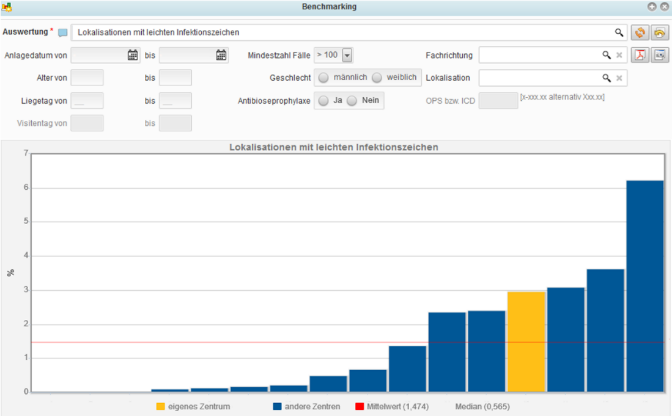
Task: Click the chart title 'Lokalisationen mit leichten Infektionszeichen'
Action: click(333, 147)
